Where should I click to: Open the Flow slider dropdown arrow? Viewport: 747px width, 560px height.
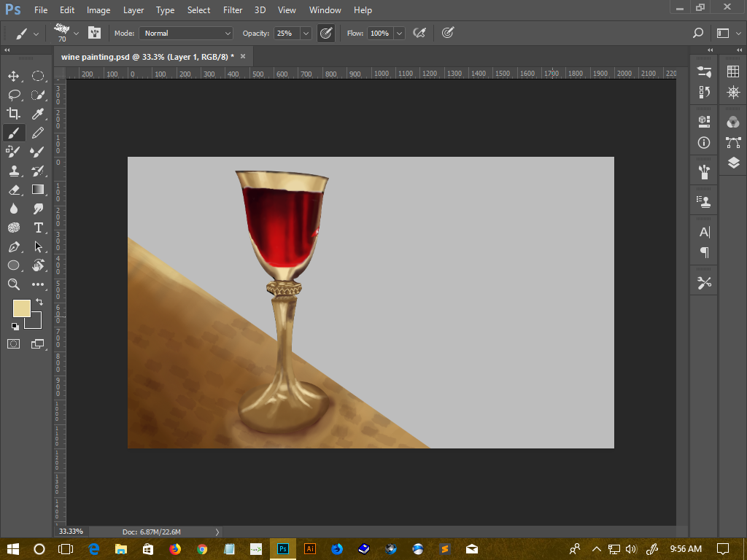pos(399,33)
